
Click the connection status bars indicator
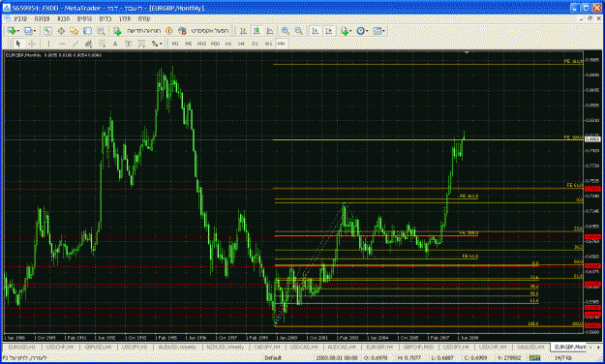(x=534, y=358)
